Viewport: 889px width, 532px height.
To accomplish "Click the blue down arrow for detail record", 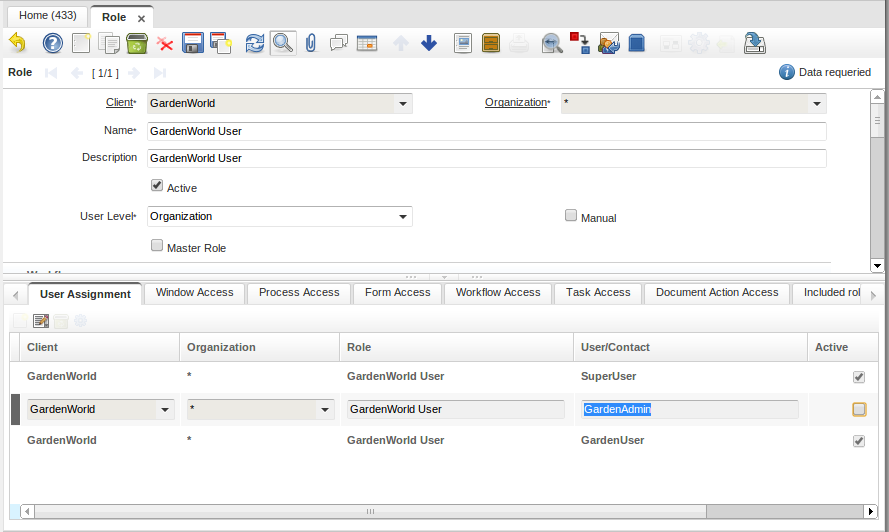I will coord(429,43).
